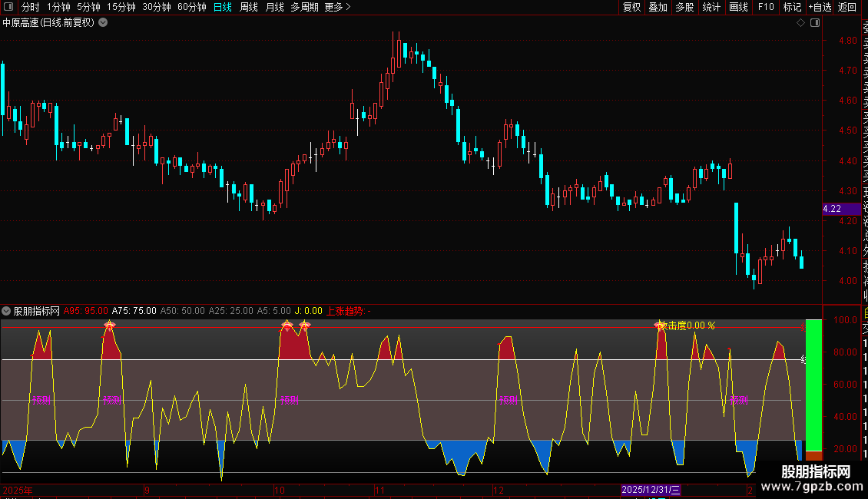Open the 画线 drawing tools
868x499 pixels.
[x=738, y=7]
